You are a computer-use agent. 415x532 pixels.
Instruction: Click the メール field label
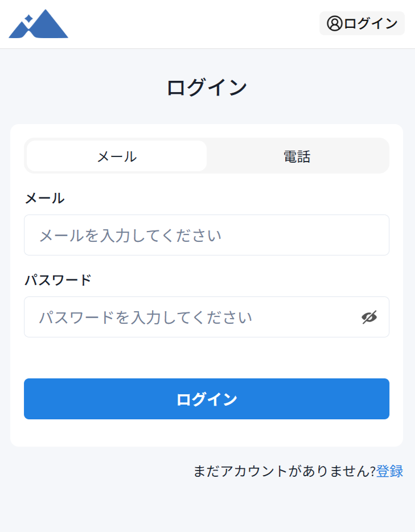coord(44,198)
